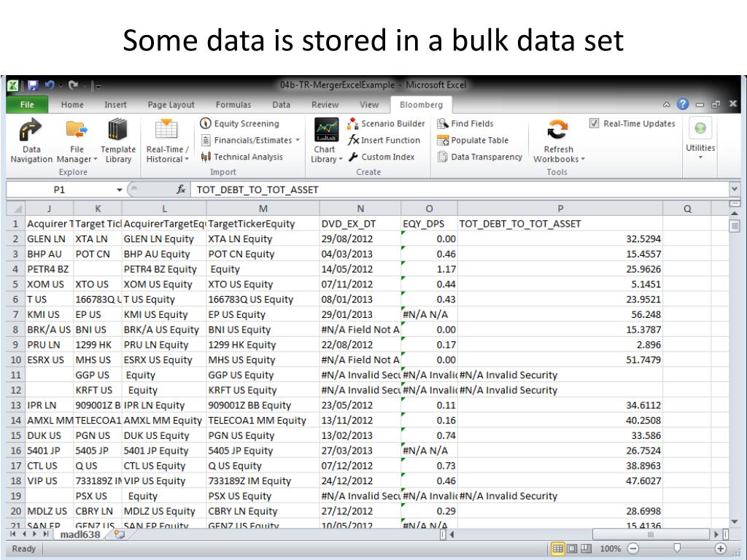Click Populate Table
Screen dimensions: 747x560
pyautogui.click(x=473, y=140)
